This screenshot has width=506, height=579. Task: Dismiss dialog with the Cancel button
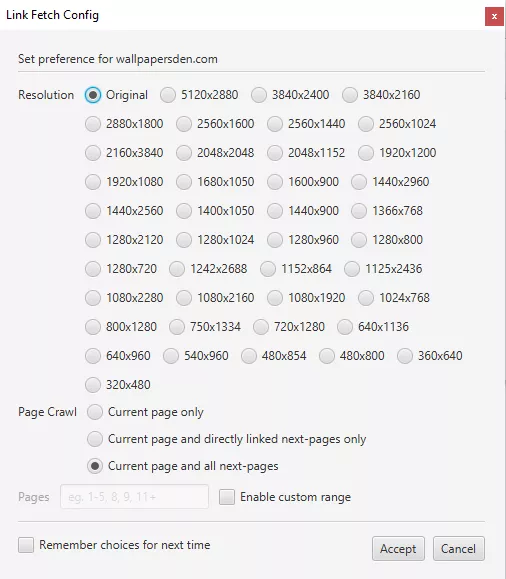[458, 549]
